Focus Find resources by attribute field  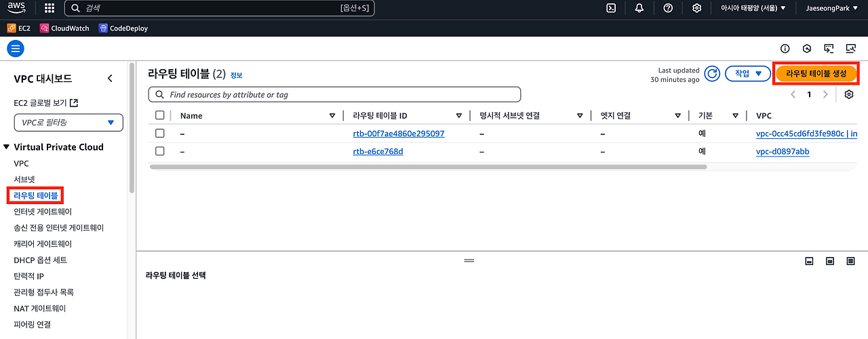click(334, 94)
